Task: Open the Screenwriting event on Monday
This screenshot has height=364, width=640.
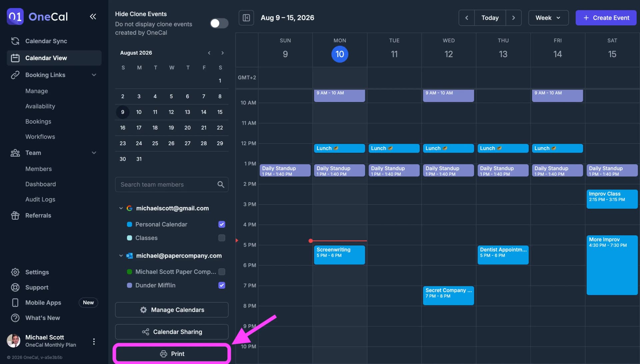Action: (339, 255)
